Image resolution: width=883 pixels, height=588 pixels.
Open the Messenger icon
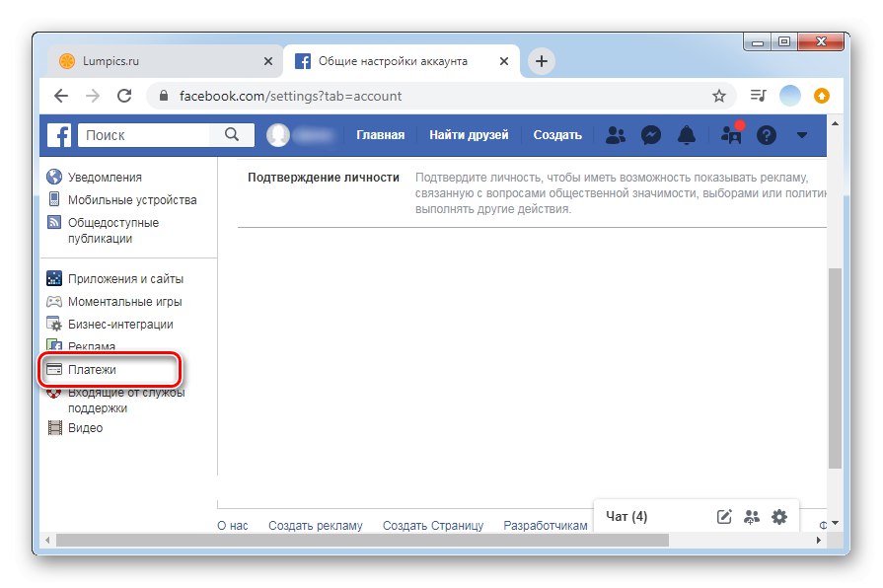pos(651,135)
